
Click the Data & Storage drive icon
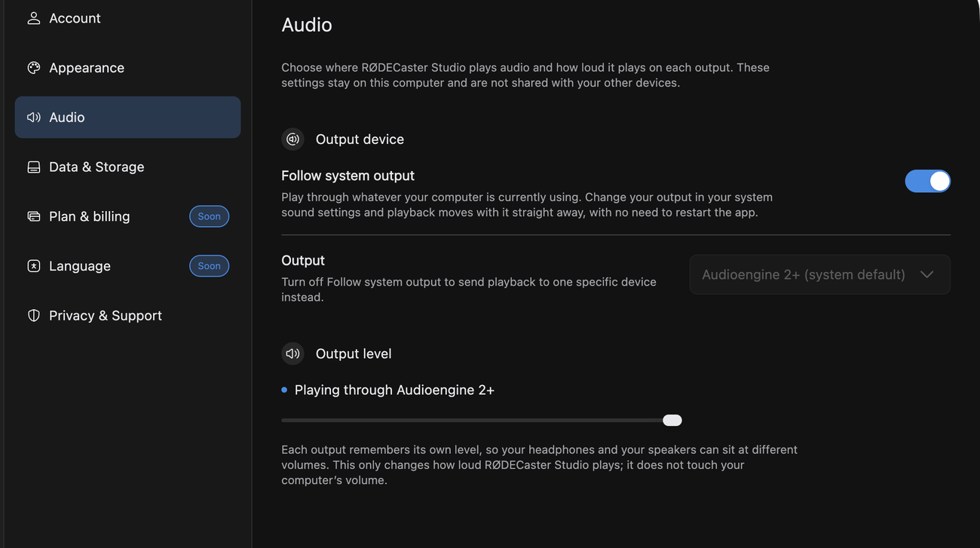(33, 167)
